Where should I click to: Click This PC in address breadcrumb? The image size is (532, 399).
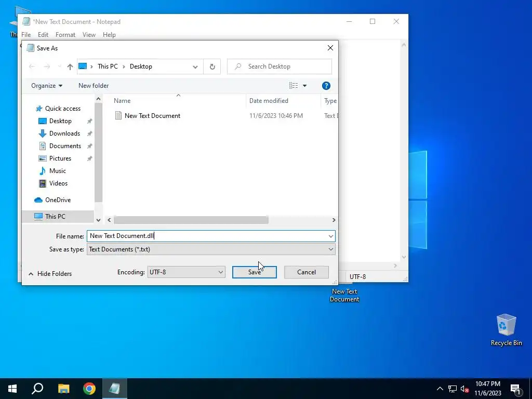pyautogui.click(x=108, y=66)
